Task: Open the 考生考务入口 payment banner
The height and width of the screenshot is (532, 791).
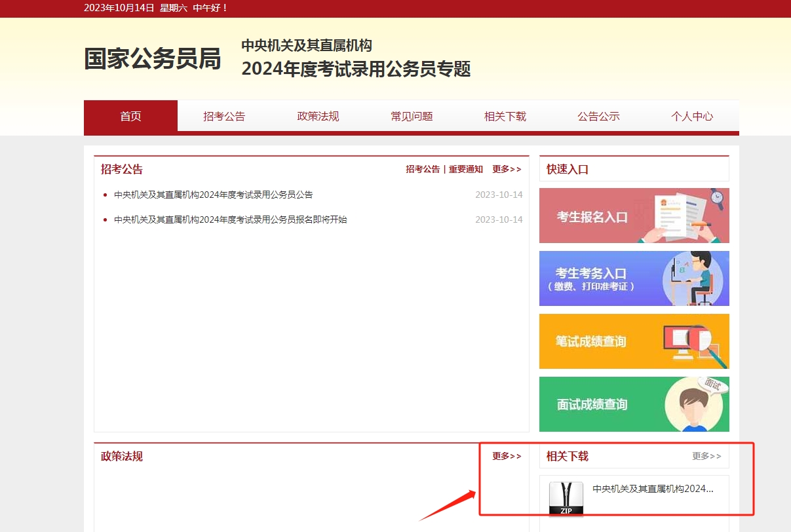Action: click(x=634, y=278)
